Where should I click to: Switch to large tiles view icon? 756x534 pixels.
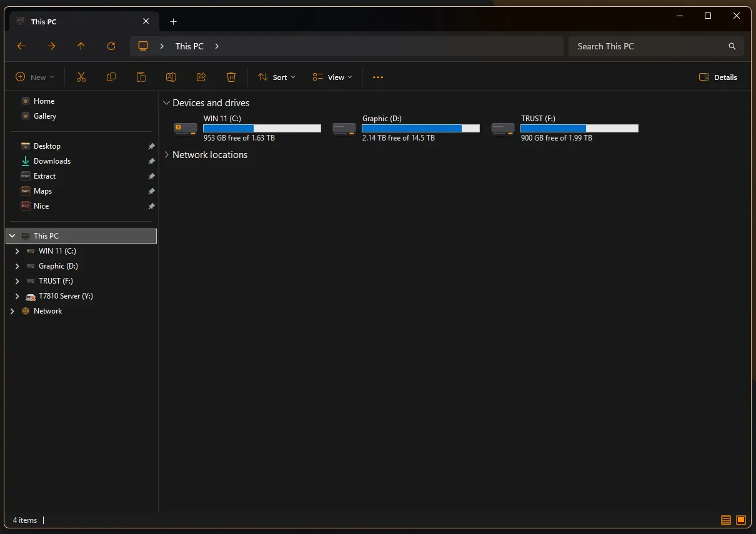point(741,520)
